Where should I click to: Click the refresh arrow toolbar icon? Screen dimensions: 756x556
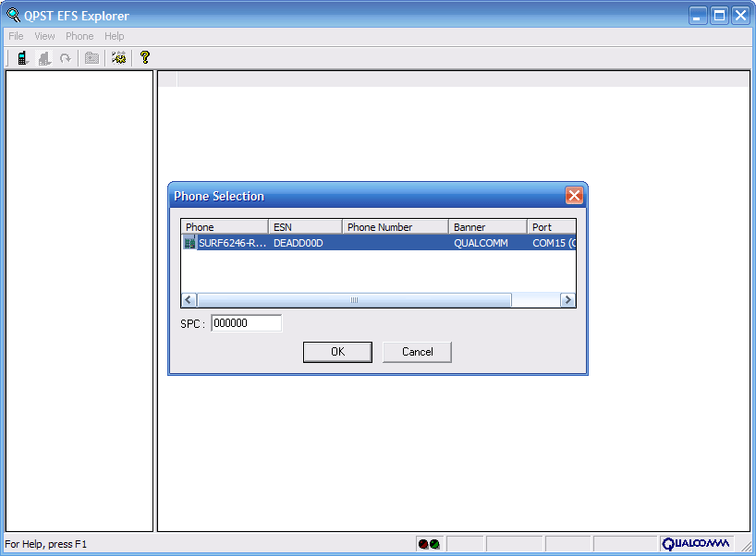(x=65, y=58)
